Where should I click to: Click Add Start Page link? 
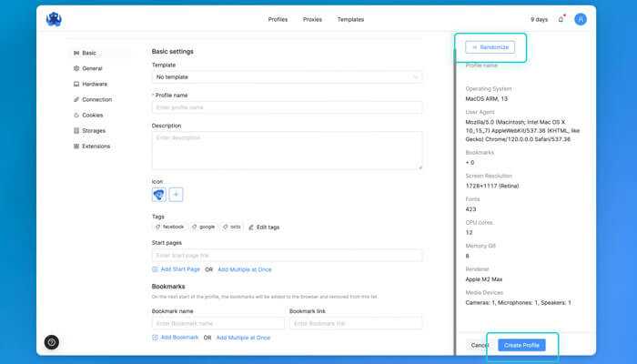[179, 269]
